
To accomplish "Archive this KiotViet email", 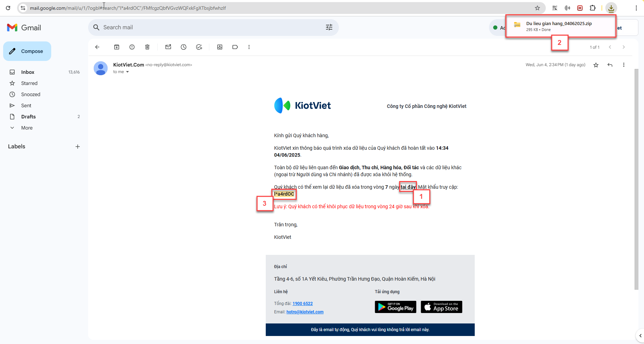I will pyautogui.click(x=117, y=47).
